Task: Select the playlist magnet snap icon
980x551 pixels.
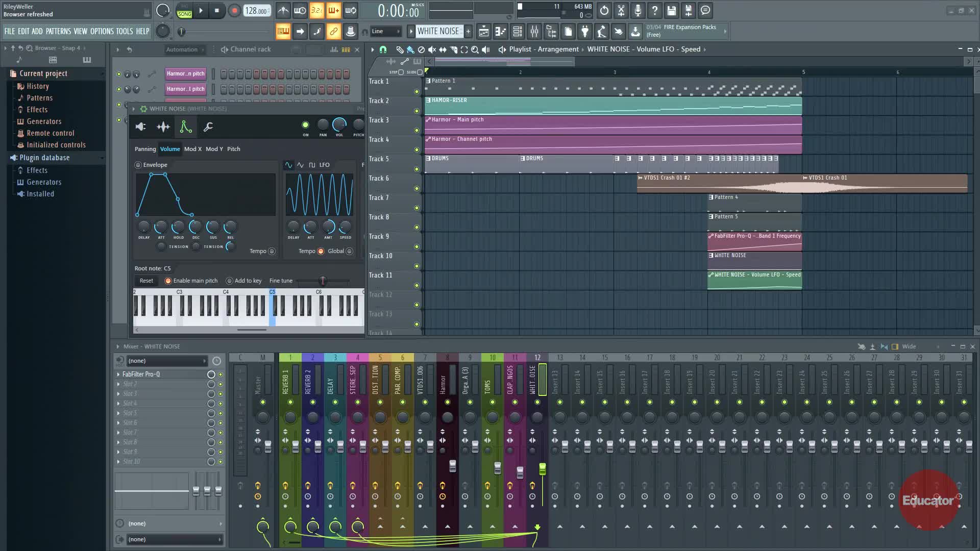Action: click(x=383, y=49)
